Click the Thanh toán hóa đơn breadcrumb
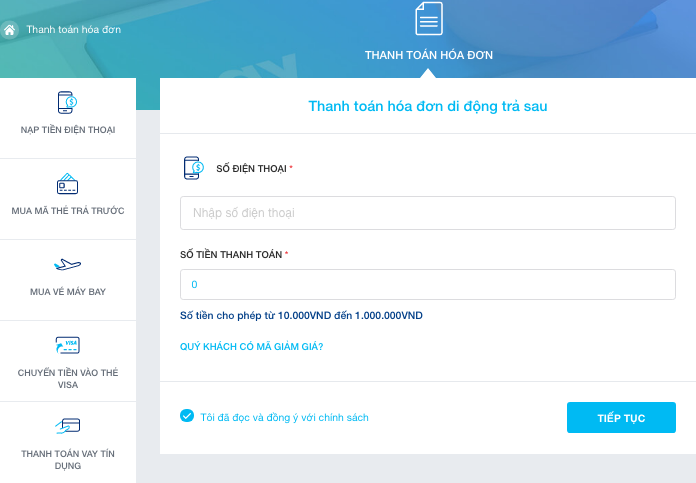The width and height of the screenshot is (696, 483). click(x=74, y=30)
